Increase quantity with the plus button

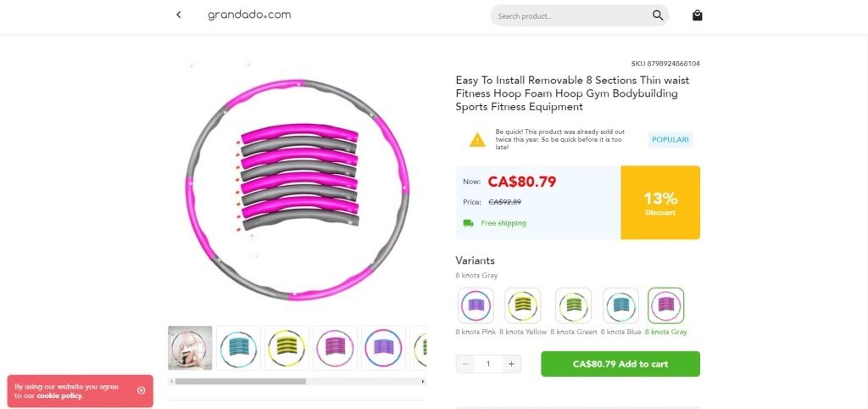point(511,364)
